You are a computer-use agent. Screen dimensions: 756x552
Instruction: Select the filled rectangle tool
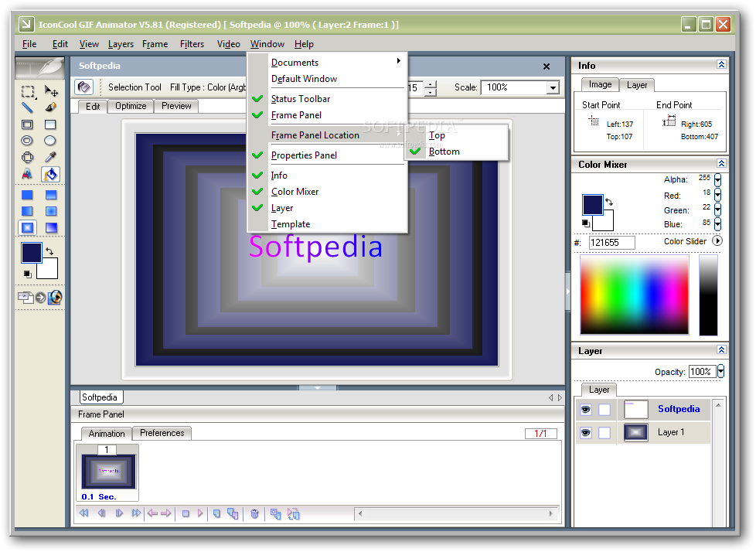point(50,124)
